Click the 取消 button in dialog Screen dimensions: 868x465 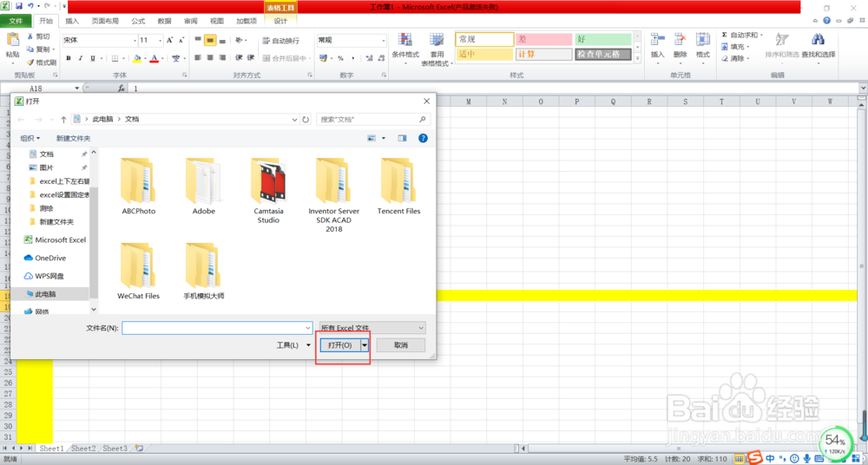click(401, 345)
